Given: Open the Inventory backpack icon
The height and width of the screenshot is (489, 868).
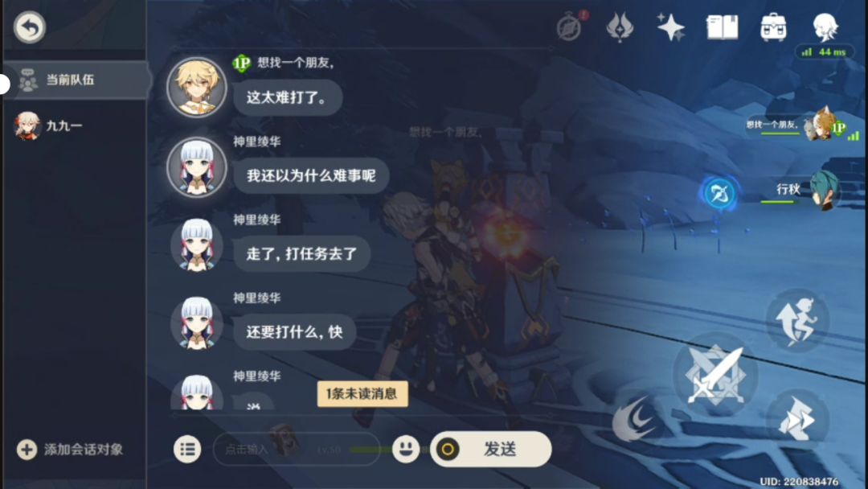Looking at the screenshot, I should click(773, 27).
